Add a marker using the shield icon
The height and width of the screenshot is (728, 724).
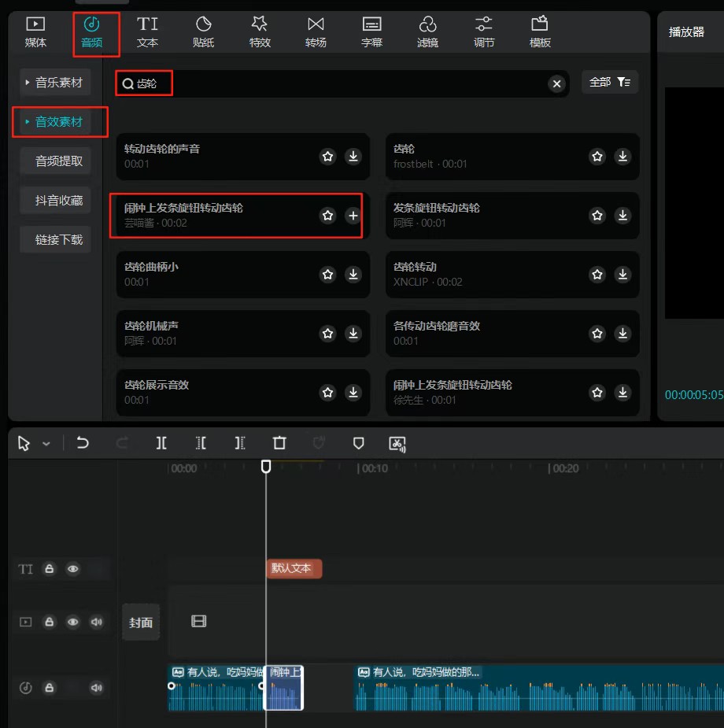click(x=359, y=443)
